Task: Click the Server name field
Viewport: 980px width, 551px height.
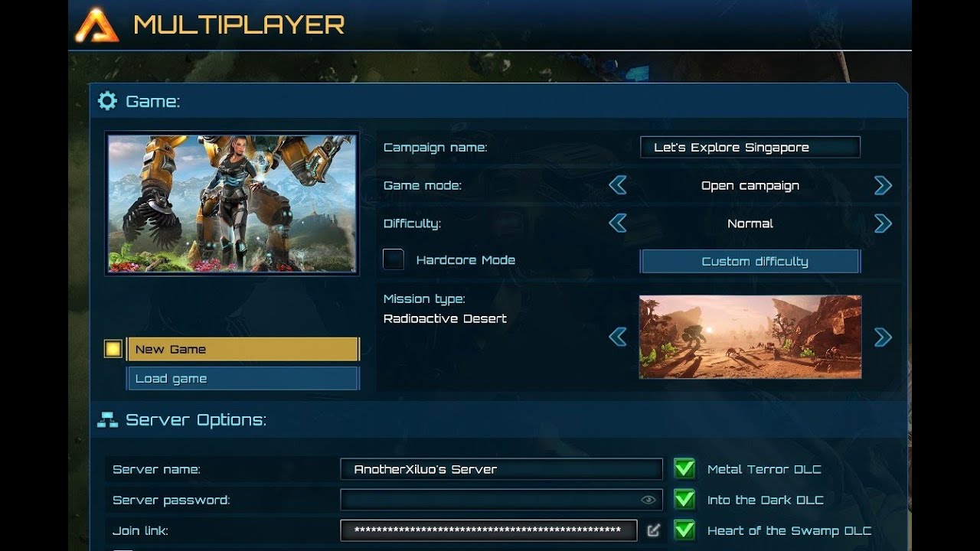Action: tap(501, 469)
